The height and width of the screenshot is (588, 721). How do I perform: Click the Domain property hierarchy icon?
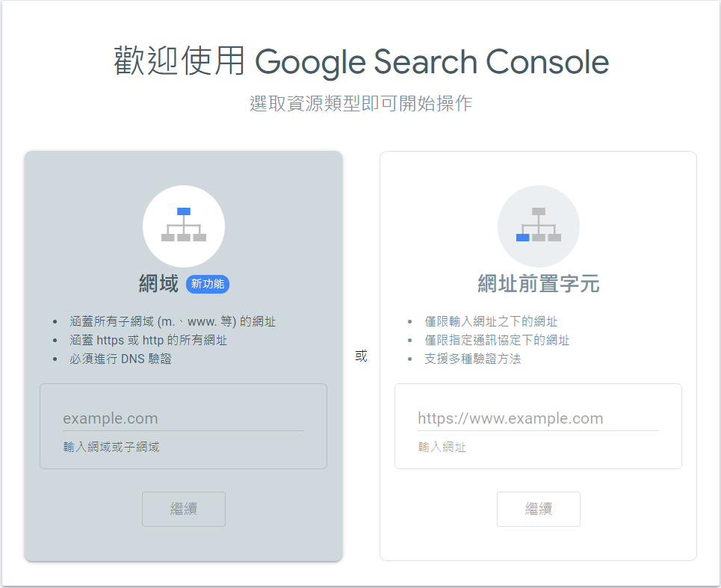(x=183, y=226)
